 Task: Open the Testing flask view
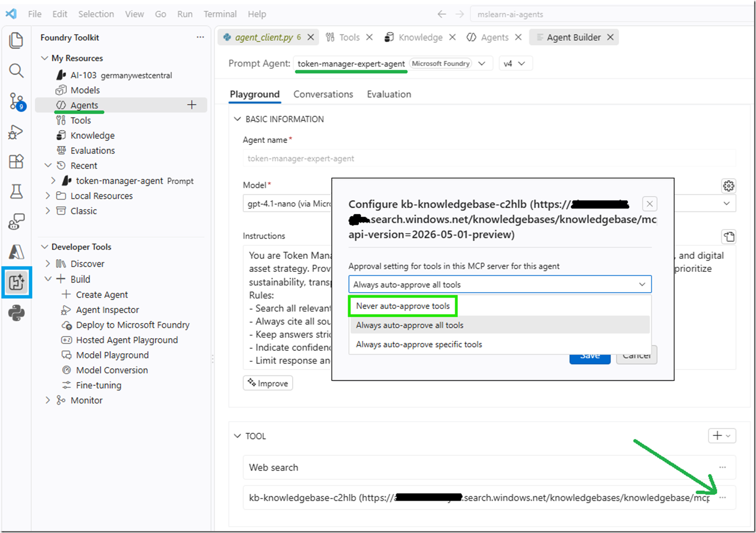pos(16,192)
